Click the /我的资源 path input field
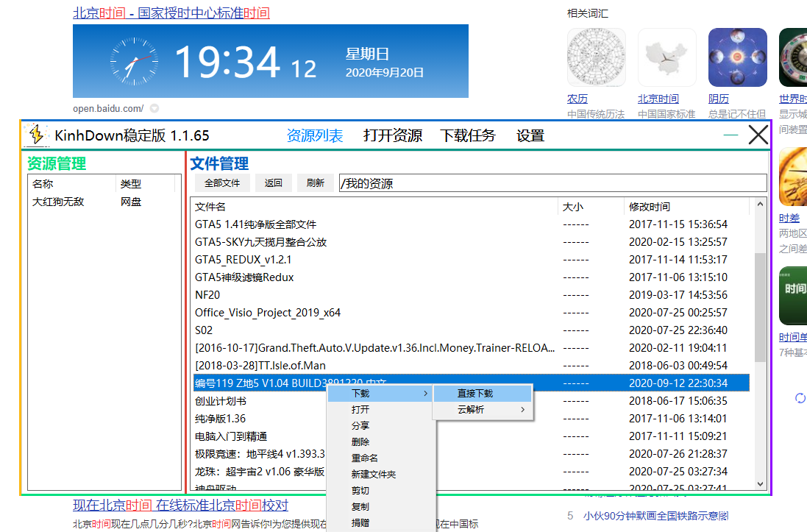The image size is (807, 532). coord(552,183)
